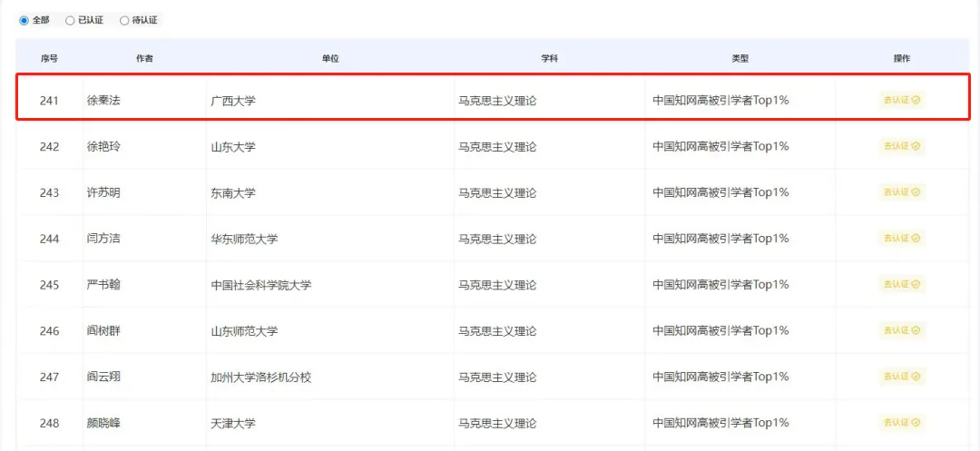This screenshot has width=980, height=451.
Task: Click 去认证 badge for 阎树群
Action: pos(902,330)
